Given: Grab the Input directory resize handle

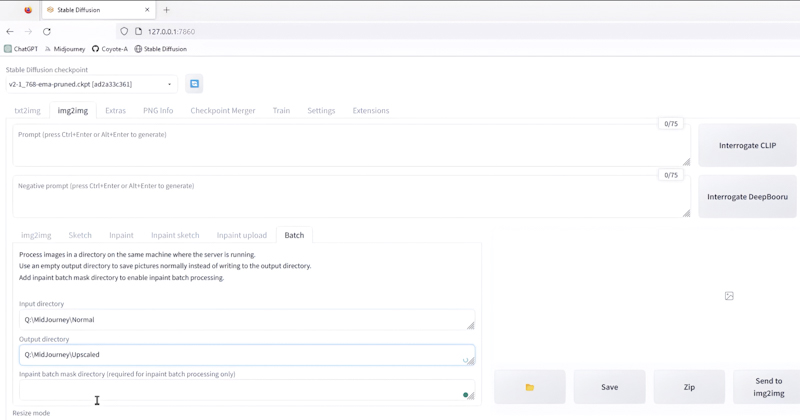Looking at the screenshot, I should tap(470, 326).
